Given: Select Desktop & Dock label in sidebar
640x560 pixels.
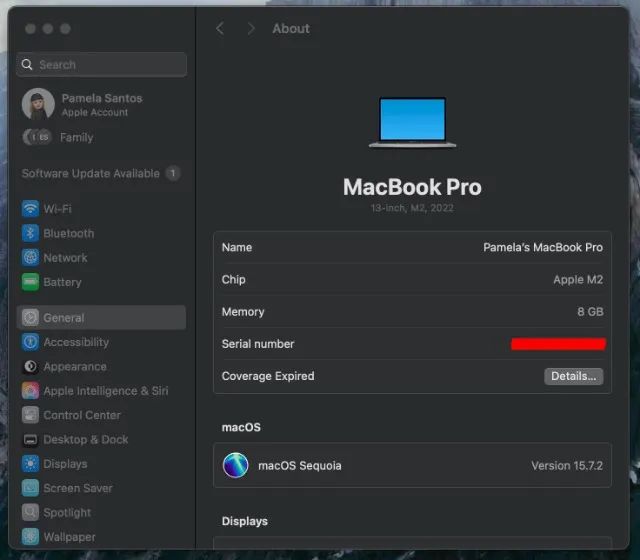Looking at the screenshot, I should (x=86, y=440).
